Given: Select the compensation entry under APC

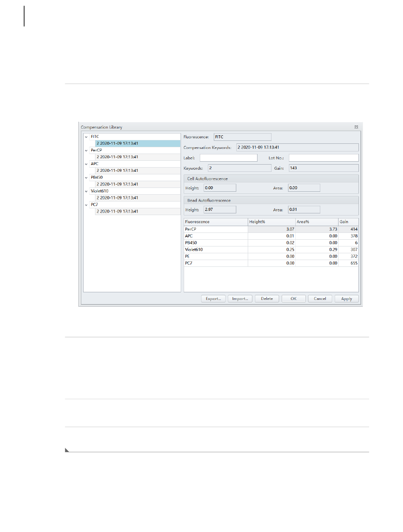Looking at the screenshot, I should coord(138,171).
